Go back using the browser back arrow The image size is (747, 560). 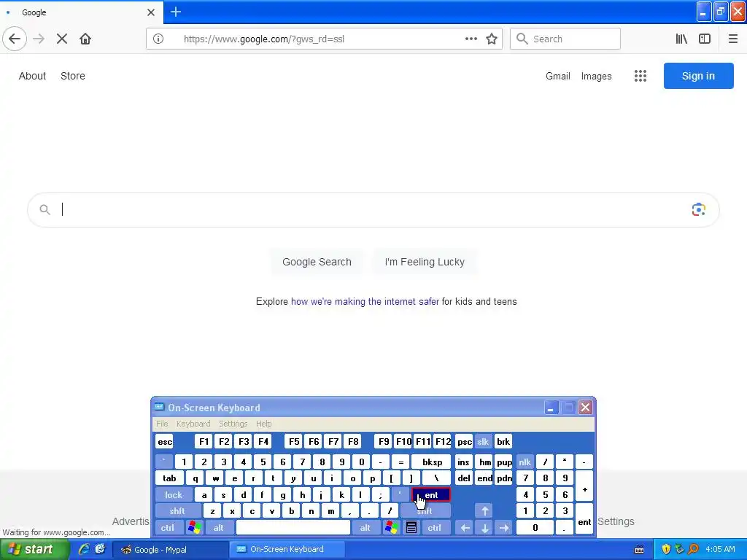pos(15,39)
